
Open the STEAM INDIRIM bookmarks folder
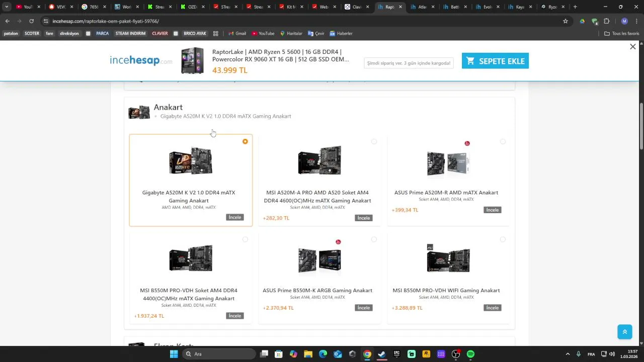coord(130,34)
